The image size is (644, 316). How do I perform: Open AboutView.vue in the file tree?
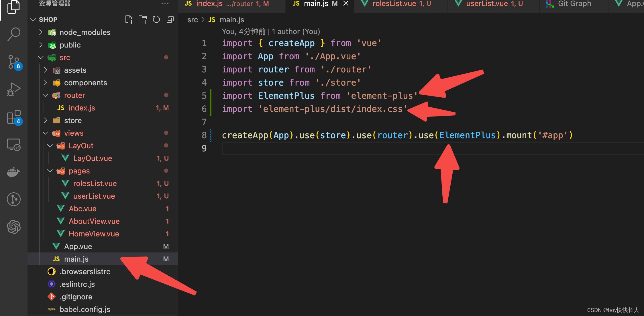click(x=103, y=221)
